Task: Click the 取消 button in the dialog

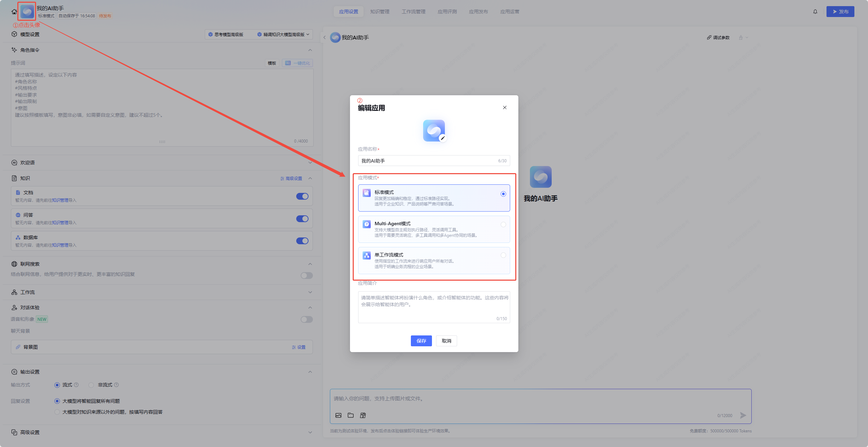Action: [x=446, y=341]
